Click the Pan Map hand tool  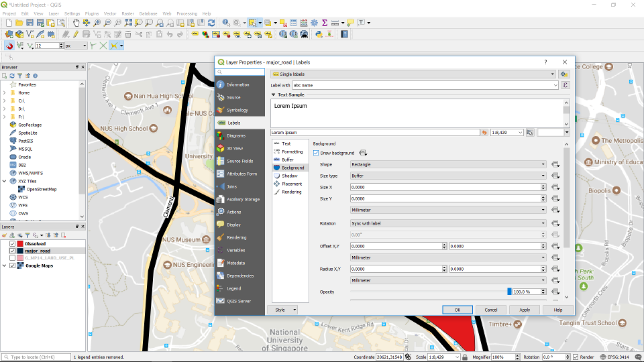[x=76, y=23]
